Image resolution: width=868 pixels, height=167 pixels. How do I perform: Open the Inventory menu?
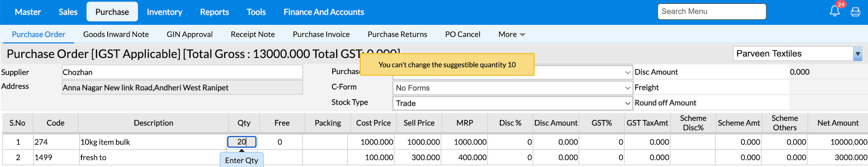click(x=164, y=12)
